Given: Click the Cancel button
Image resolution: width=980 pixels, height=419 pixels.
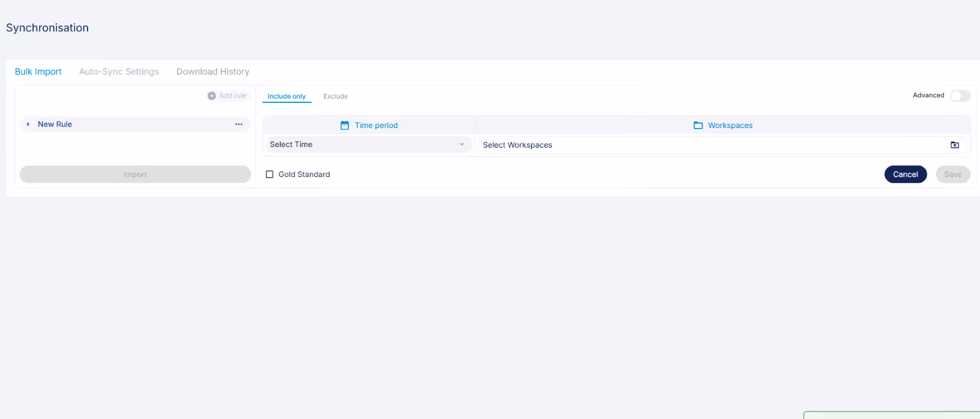Looking at the screenshot, I should point(905,175).
